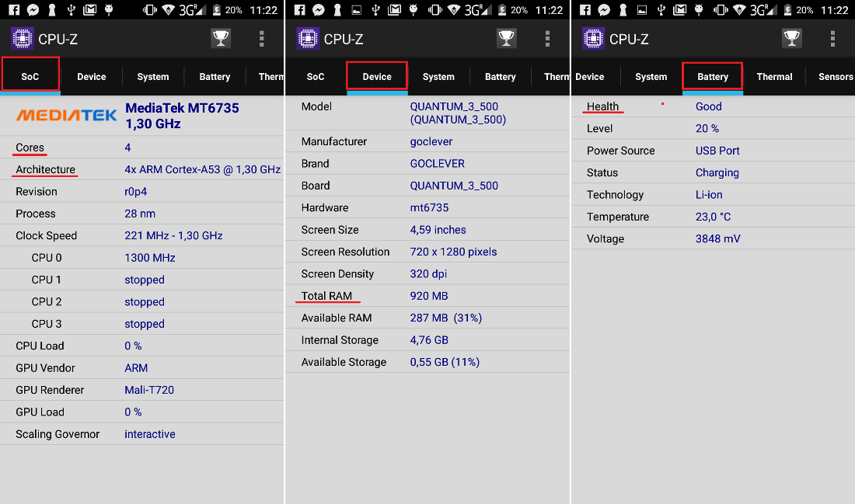Click the 'goclever' manufacturer value

pos(431,141)
